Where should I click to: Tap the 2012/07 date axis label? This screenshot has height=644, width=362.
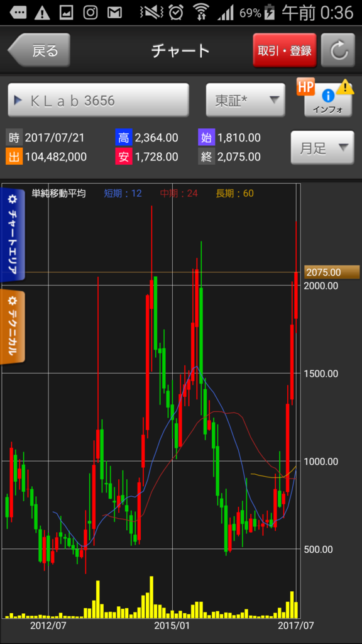point(48,626)
